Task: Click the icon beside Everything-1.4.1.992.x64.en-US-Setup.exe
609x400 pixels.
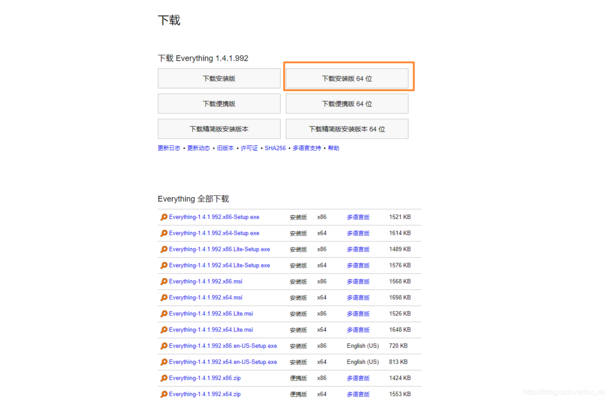Action: click(x=164, y=362)
